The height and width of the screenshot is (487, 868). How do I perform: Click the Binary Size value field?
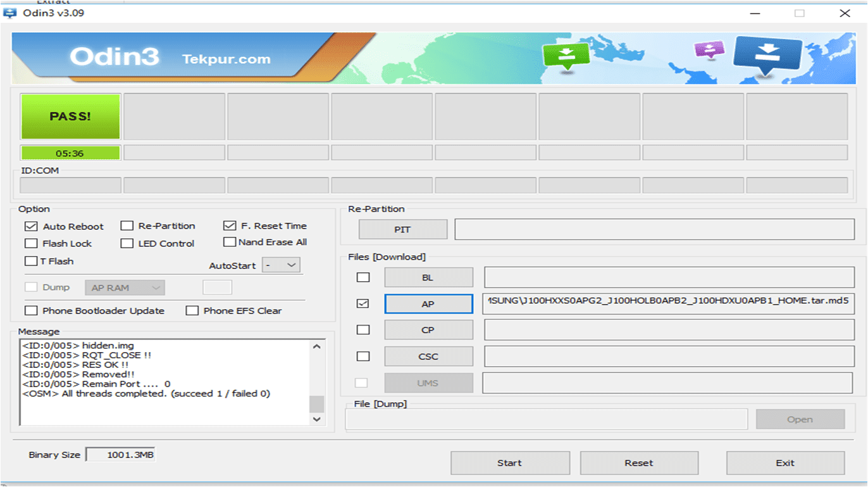[120, 455]
